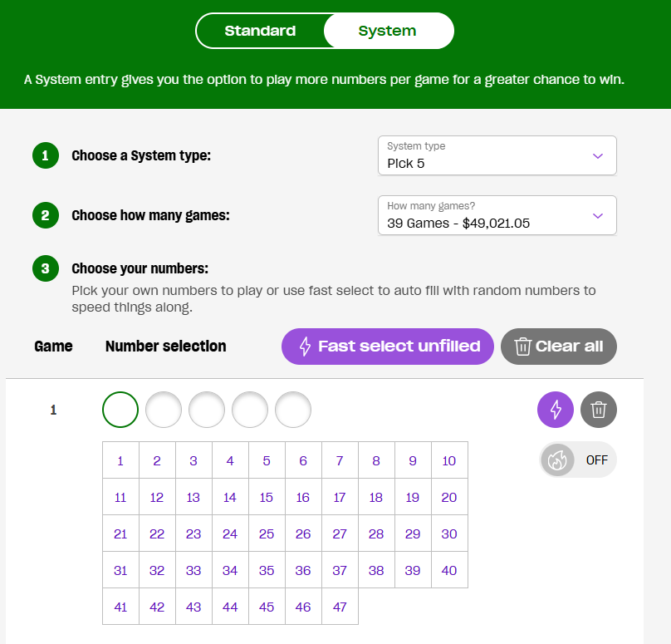The image size is (671, 644).
Task: Pick number 47 in the grid
Action: click(x=340, y=607)
